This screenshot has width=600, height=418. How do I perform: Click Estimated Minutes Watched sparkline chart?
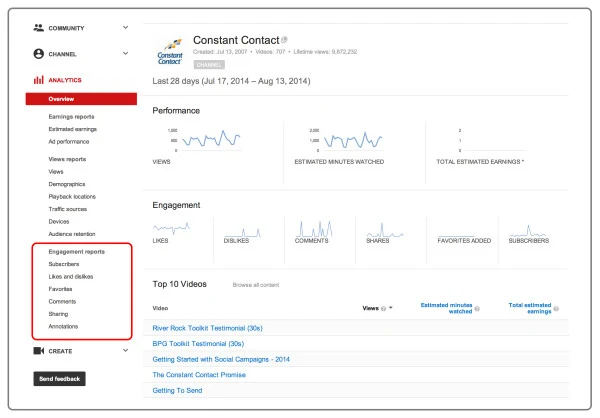353,140
